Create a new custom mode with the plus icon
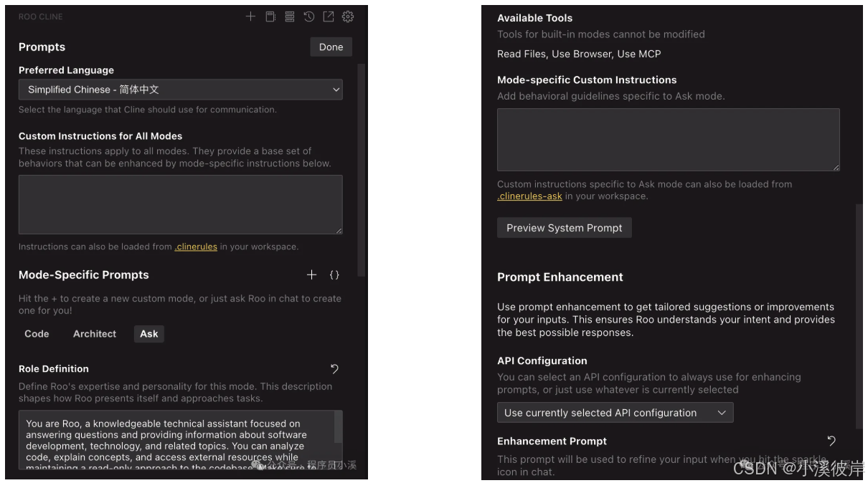 pyautogui.click(x=311, y=274)
